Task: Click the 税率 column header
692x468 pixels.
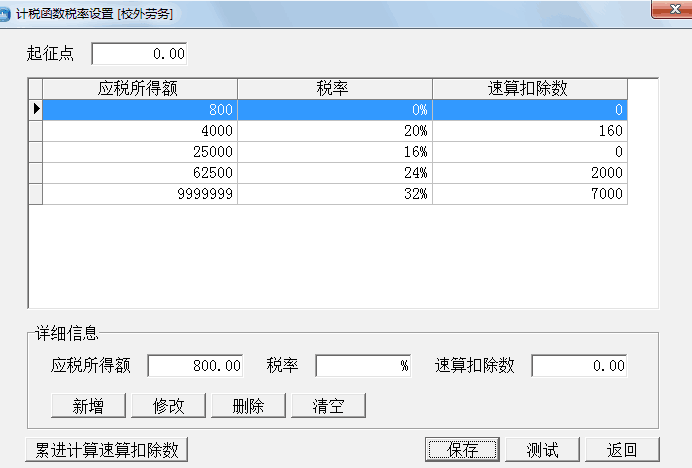Action: coord(334,88)
